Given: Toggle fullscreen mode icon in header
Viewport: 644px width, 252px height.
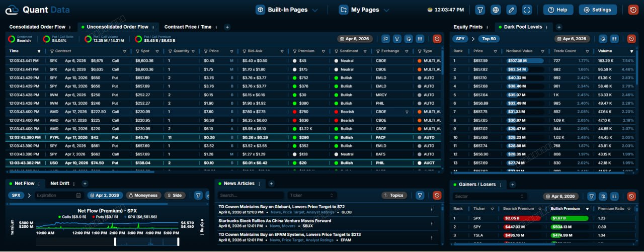Looking at the screenshot, I should (x=527, y=10).
